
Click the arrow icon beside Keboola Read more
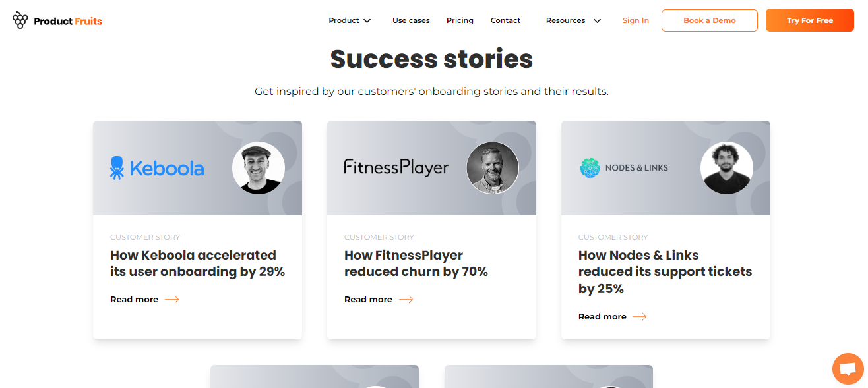pos(171,299)
